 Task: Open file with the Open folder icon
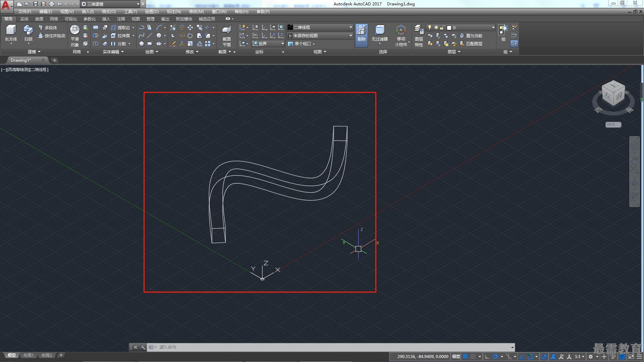(28, 4)
